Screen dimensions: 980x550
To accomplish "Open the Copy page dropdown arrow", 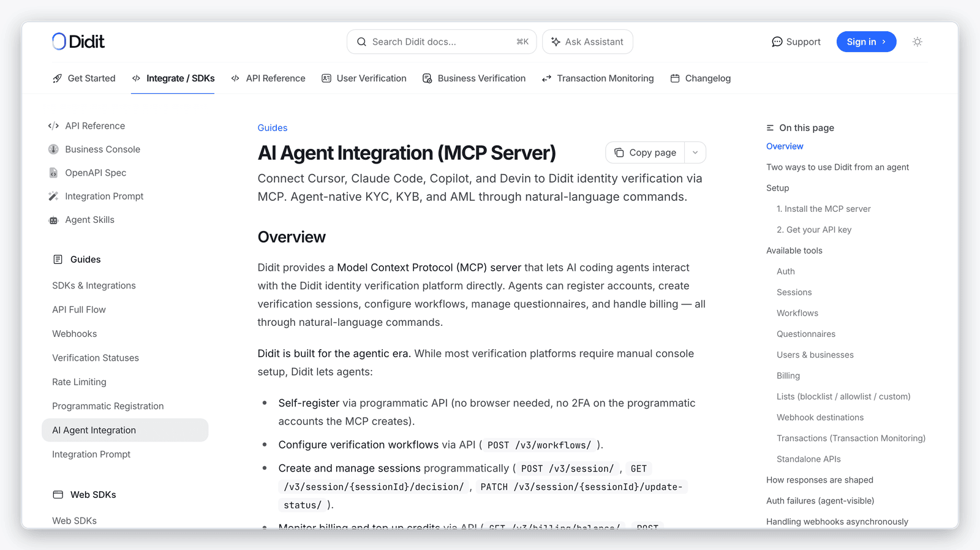I will pos(695,153).
